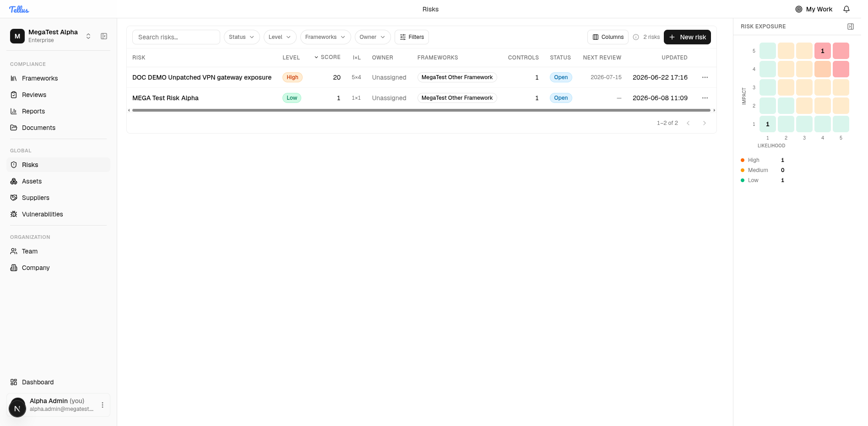
Task: Open the Owner filter dropdown
Action: tap(373, 37)
